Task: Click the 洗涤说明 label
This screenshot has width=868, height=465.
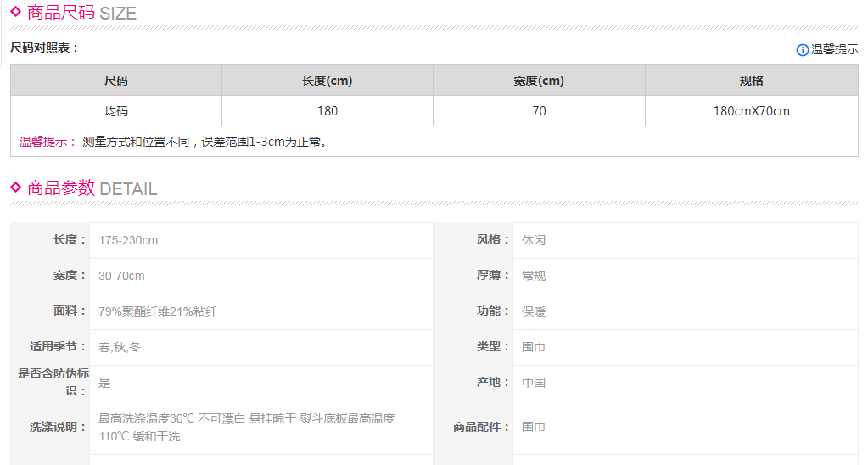Action: (x=59, y=427)
